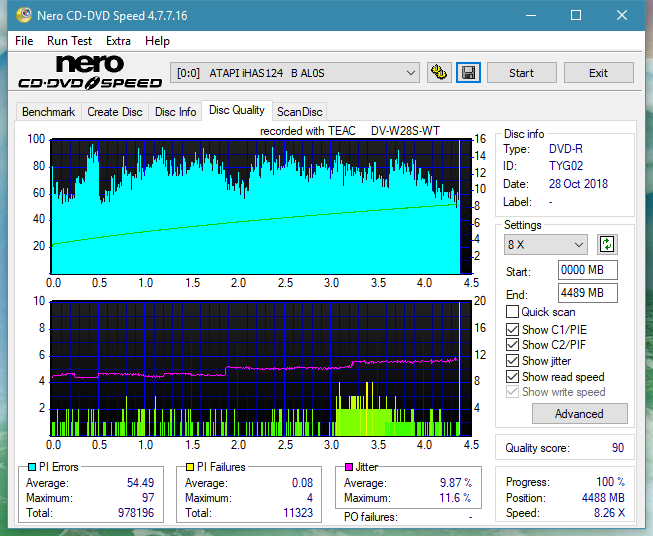Click the Start button
Image resolution: width=653 pixels, height=536 pixels.
[521, 73]
